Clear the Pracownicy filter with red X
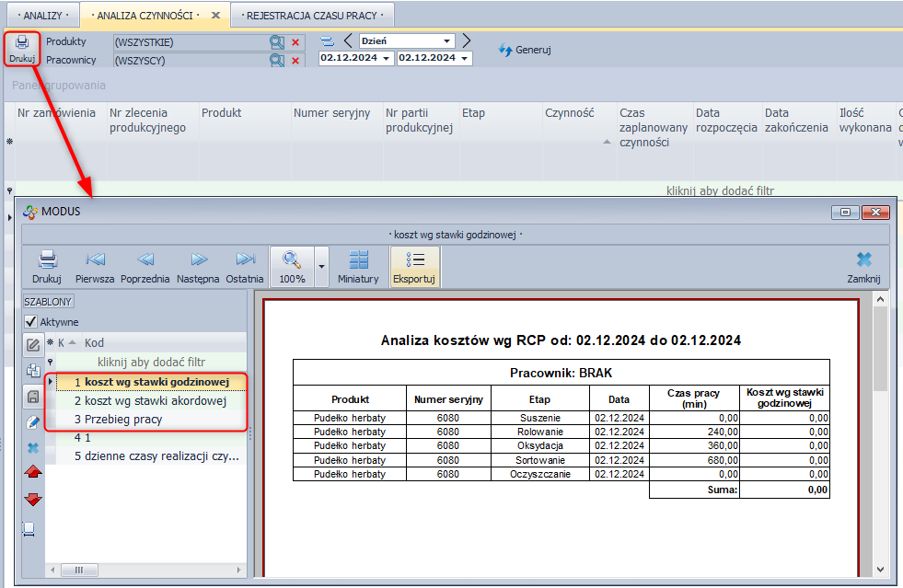The height and width of the screenshot is (588, 903). pyautogui.click(x=295, y=61)
